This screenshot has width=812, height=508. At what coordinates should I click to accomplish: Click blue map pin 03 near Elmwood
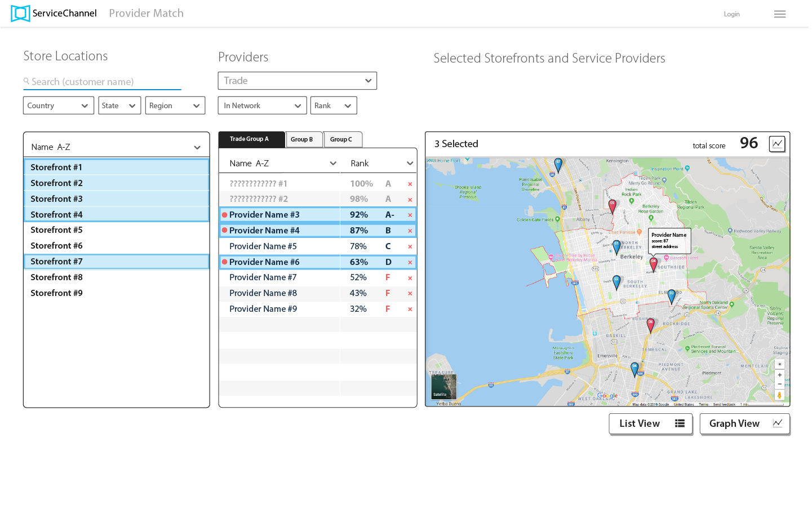(x=672, y=296)
